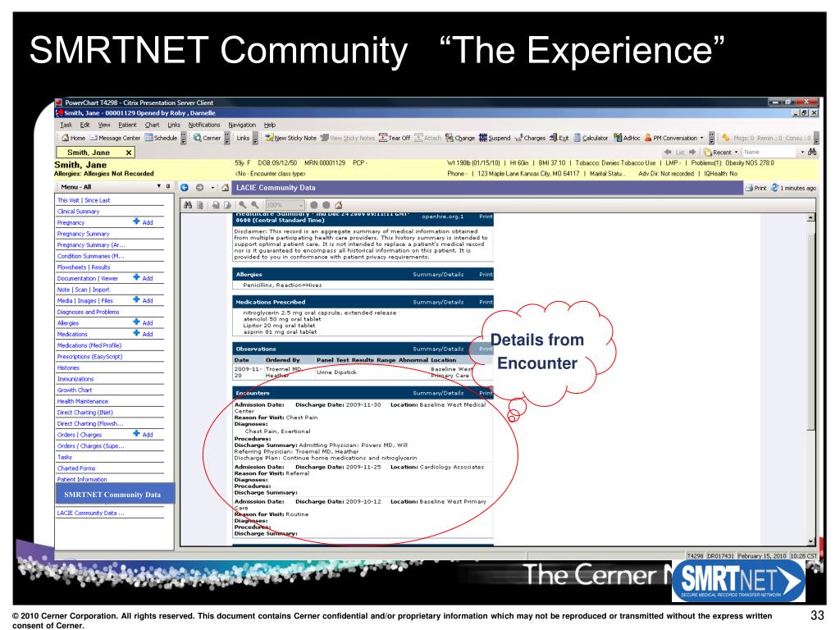Click the document scrollbar up arrow

tap(810, 217)
